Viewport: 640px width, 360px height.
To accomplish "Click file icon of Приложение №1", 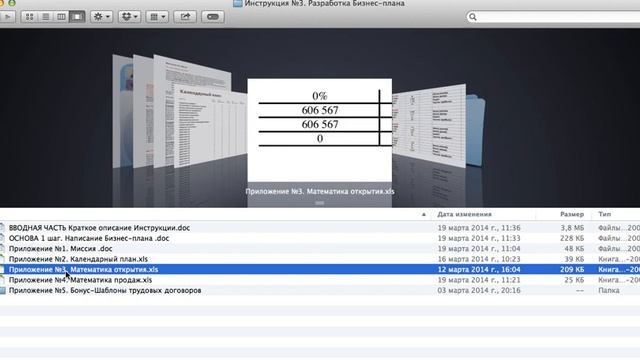I will click(2, 249).
